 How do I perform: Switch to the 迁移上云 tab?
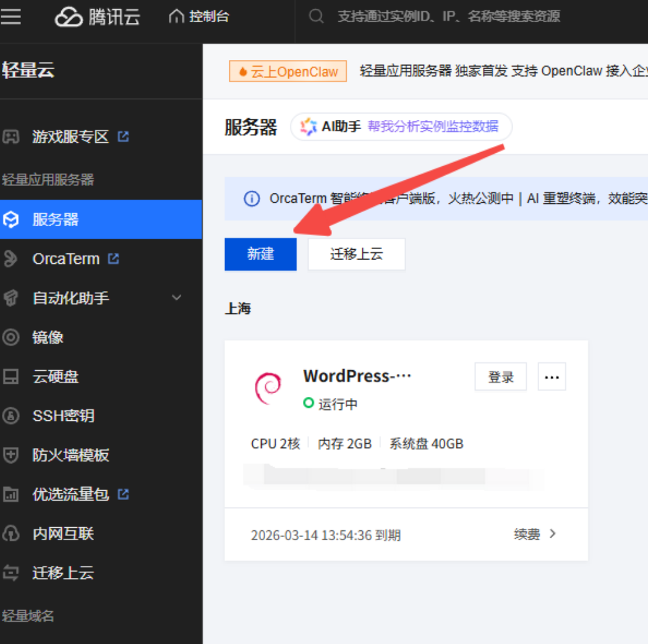[x=356, y=254]
